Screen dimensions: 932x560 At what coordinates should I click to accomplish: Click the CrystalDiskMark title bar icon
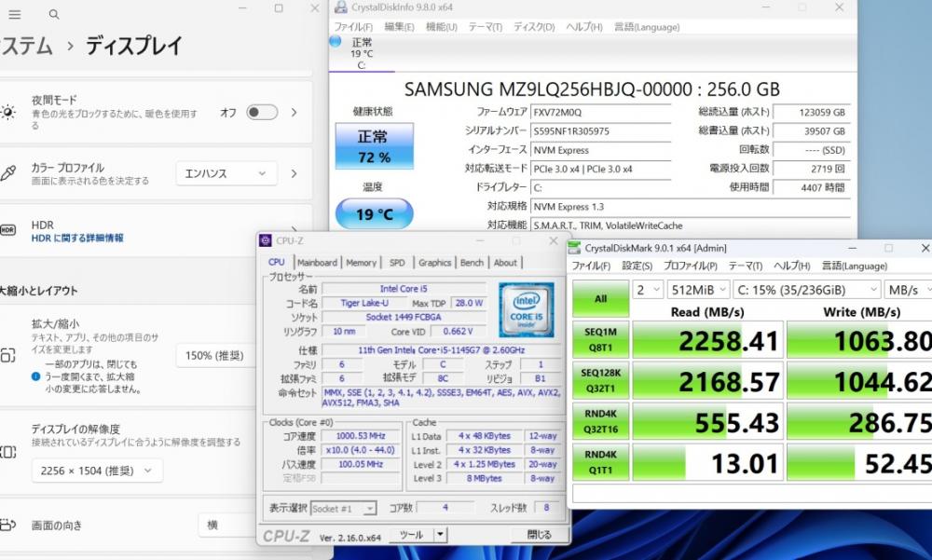(575, 248)
